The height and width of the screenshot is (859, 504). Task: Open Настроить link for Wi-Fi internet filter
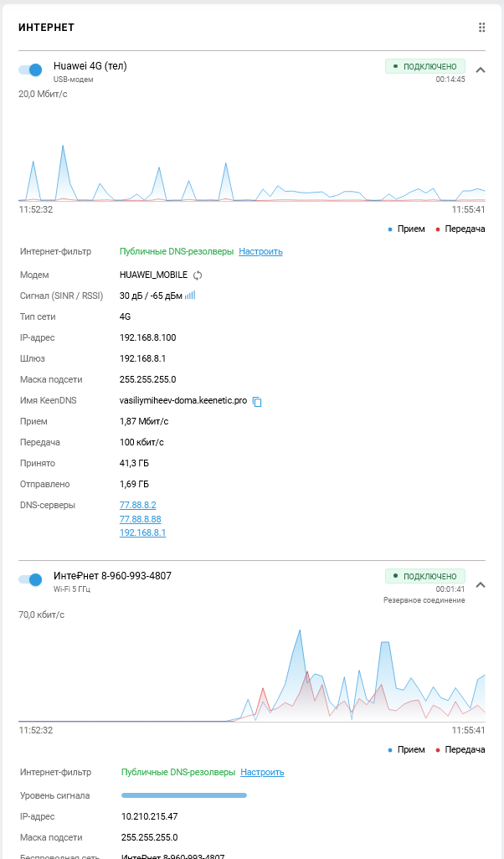click(262, 772)
